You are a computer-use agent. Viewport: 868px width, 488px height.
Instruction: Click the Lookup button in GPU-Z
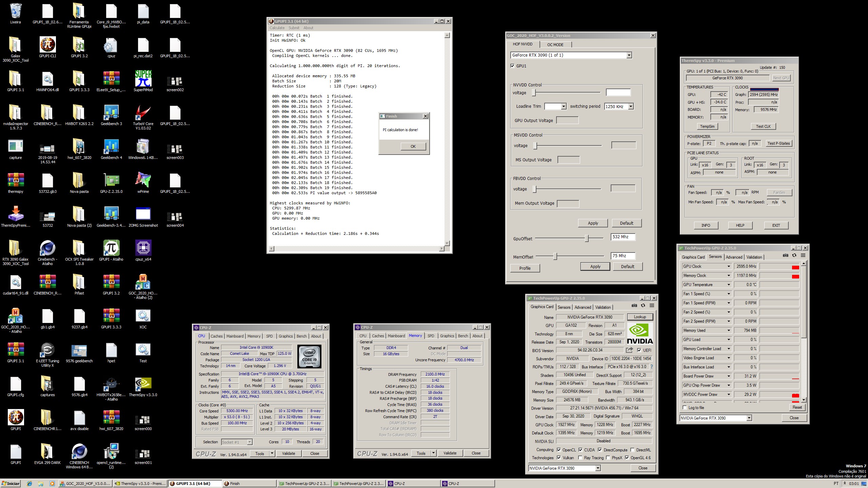pos(640,317)
